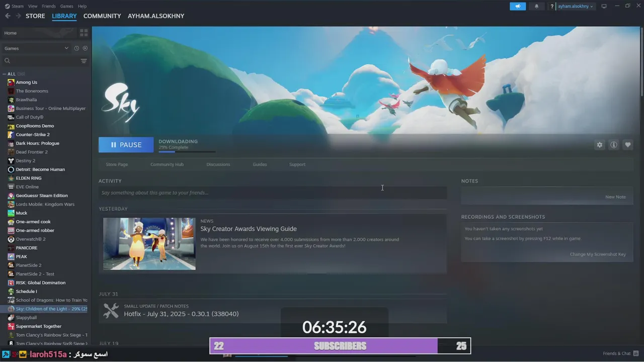Image resolution: width=644 pixels, height=362 pixels.
Task: Collapse the ALL games category
Action: coord(4,74)
